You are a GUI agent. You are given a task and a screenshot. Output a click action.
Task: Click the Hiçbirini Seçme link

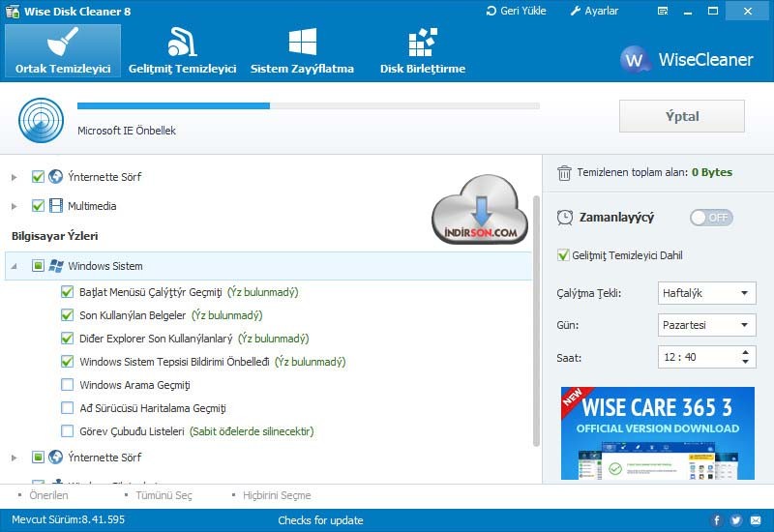pyautogui.click(x=277, y=495)
